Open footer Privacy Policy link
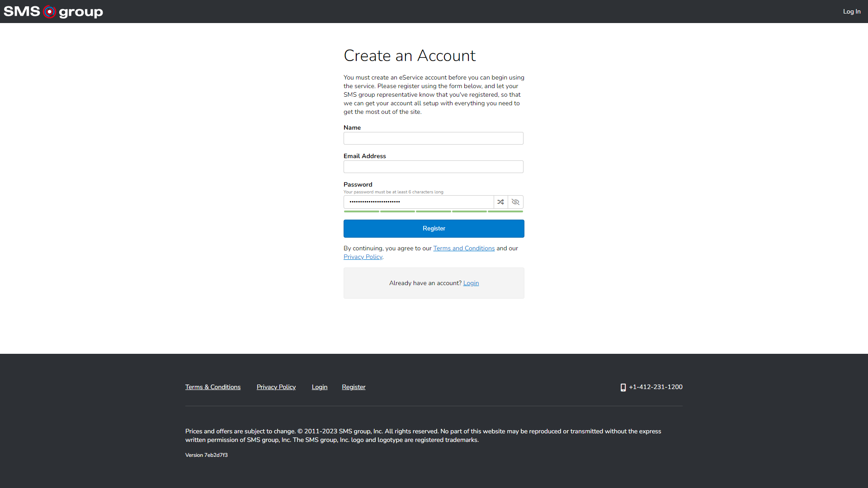The image size is (868, 488). click(276, 387)
